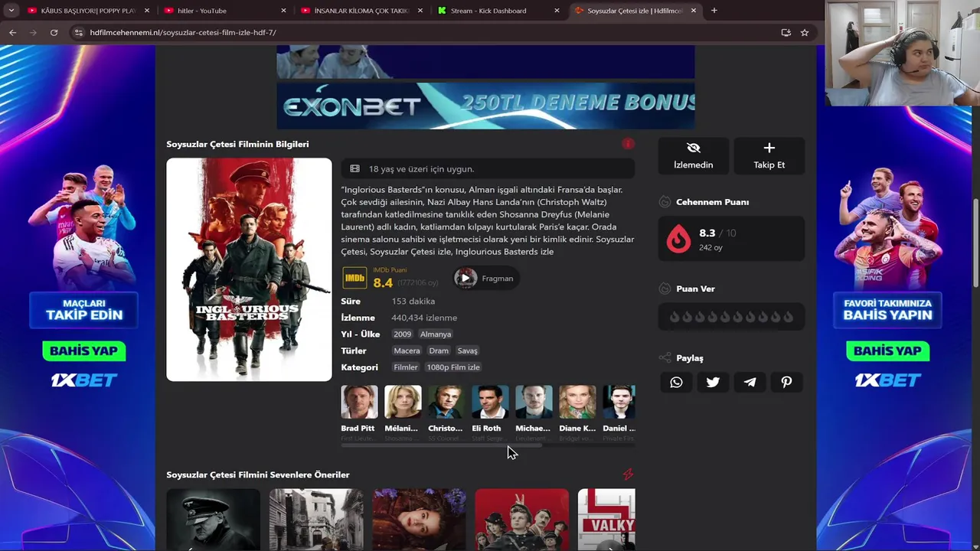Share the film via WhatsApp icon
Screen dimensions: 980x551
coord(676,382)
